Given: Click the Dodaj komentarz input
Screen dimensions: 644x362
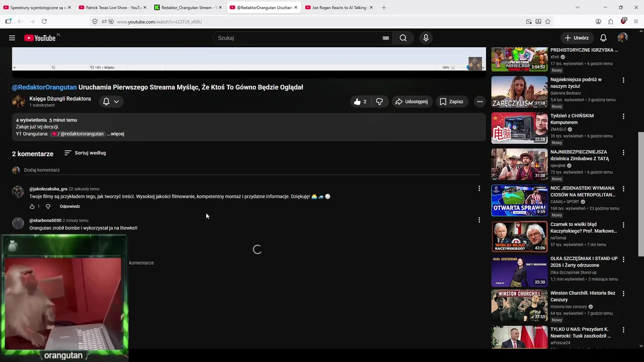Looking at the screenshot, I should (252, 170).
